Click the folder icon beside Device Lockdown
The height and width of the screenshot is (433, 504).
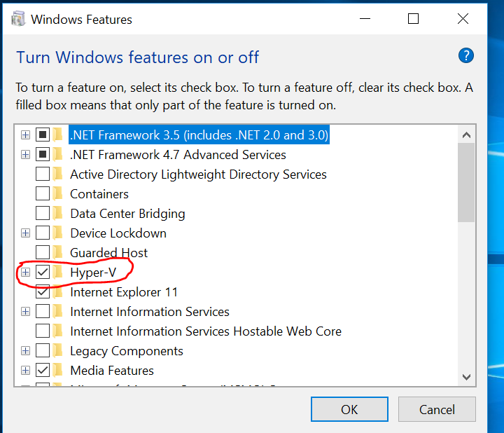click(x=58, y=233)
